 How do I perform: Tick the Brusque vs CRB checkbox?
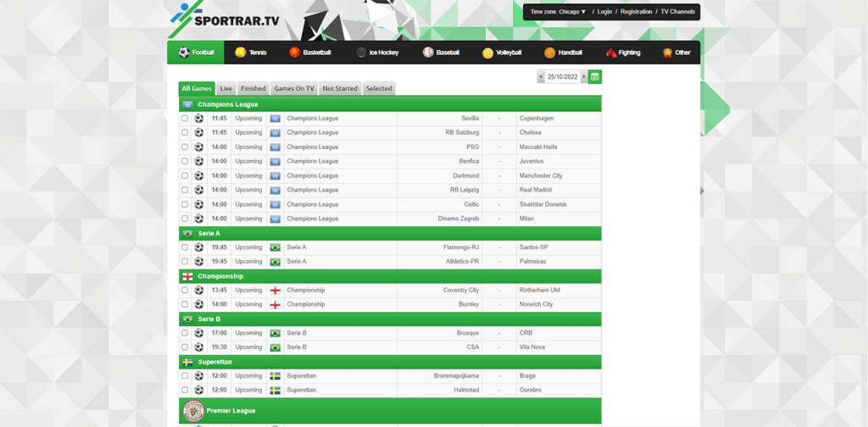184,333
